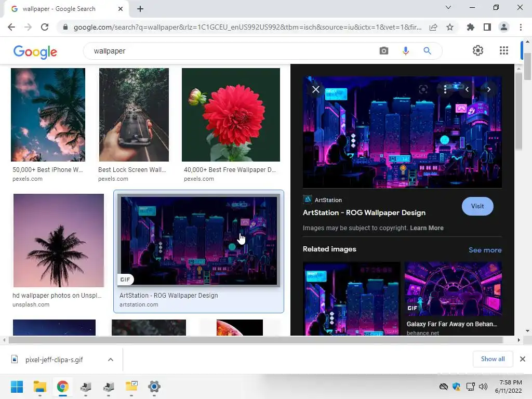Toggle the browser side panel icon

[x=487, y=27]
